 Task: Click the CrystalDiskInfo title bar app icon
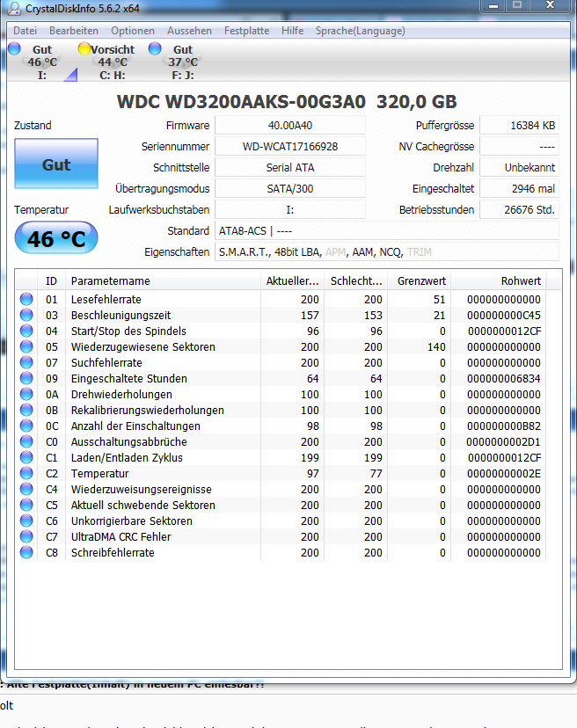(15, 8)
